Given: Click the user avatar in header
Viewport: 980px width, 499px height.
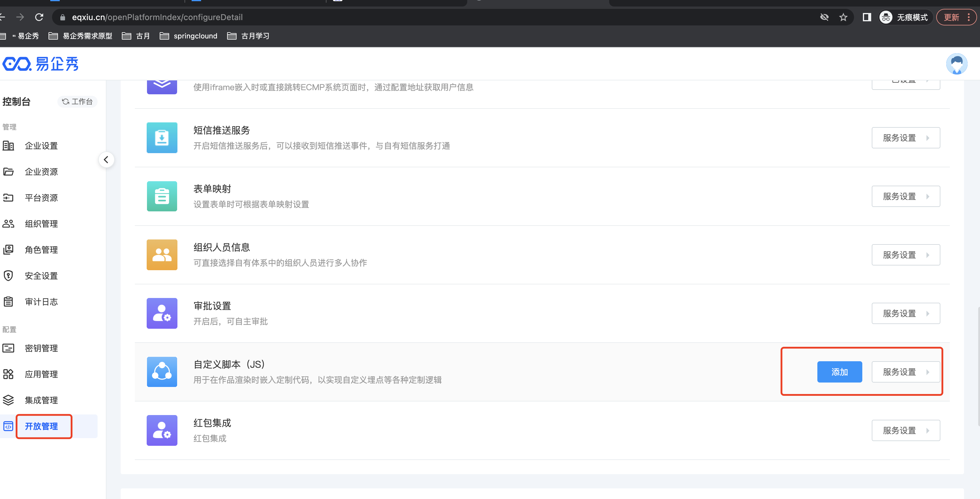Looking at the screenshot, I should 956,64.
